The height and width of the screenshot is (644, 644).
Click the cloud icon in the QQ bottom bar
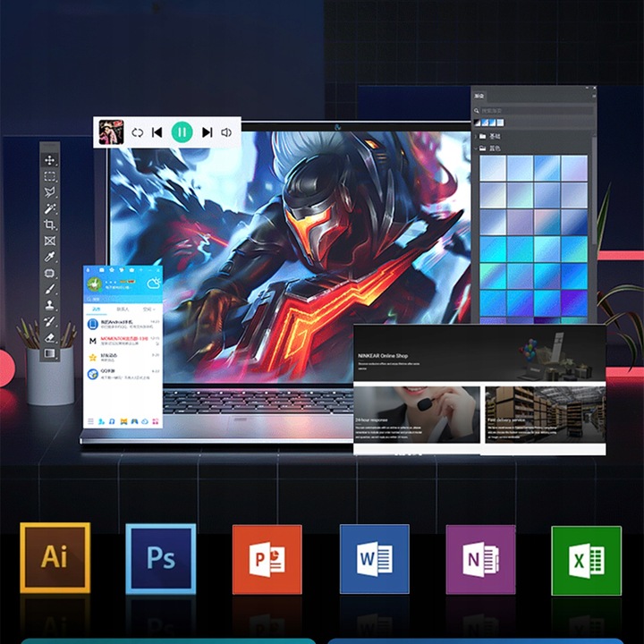[145, 421]
